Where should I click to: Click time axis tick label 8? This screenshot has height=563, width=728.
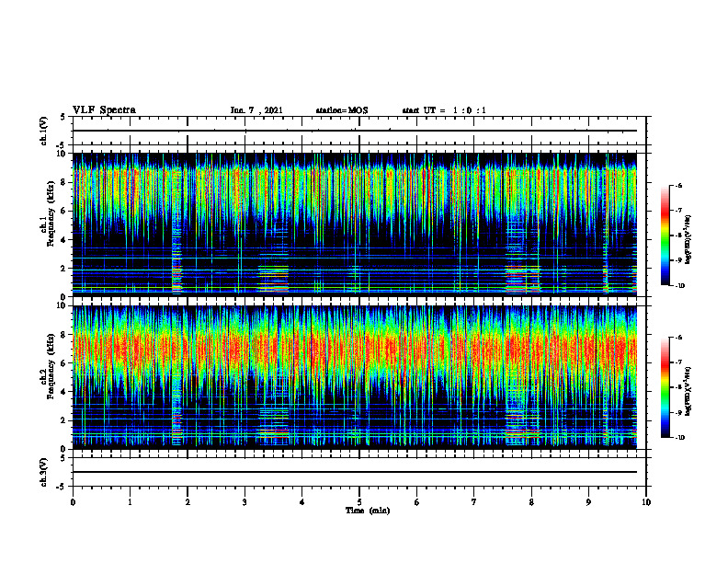click(x=531, y=502)
